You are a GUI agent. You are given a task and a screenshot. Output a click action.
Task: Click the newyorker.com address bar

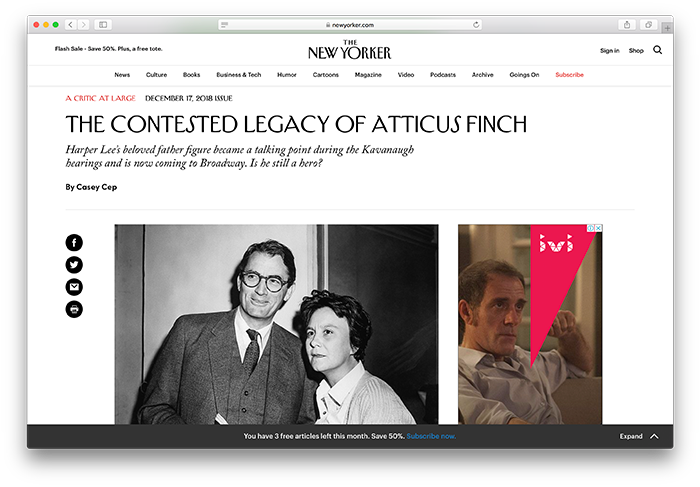pos(350,25)
